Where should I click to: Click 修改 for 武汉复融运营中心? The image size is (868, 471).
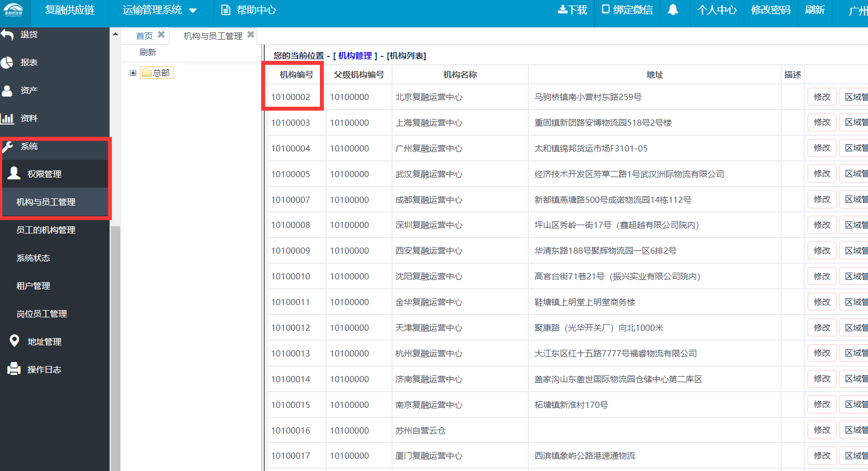pyautogui.click(x=822, y=174)
